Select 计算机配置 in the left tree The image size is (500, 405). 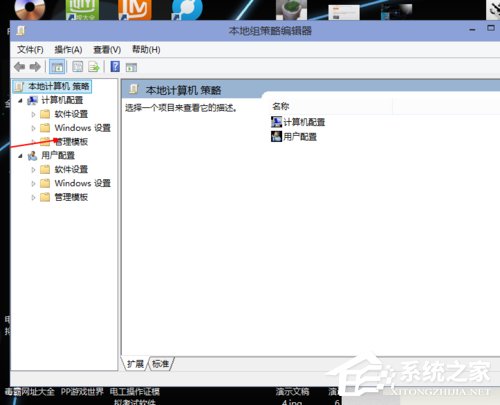click(62, 100)
